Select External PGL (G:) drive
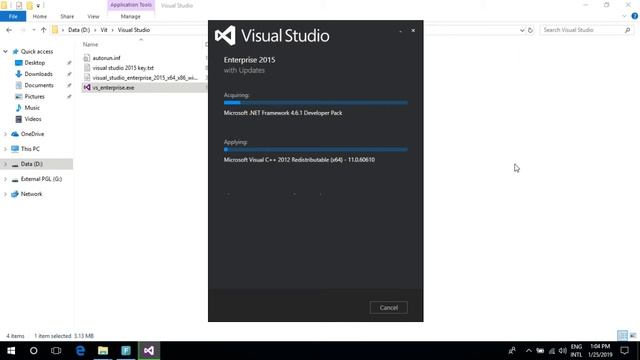640x360 pixels. 41,179
